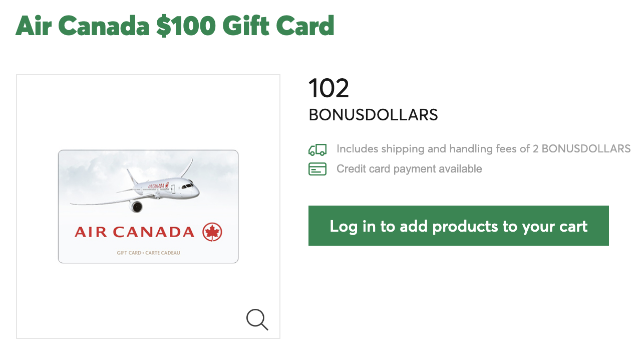The height and width of the screenshot is (352, 644).
Task: Click the delivery truck shipping icon
Action: [317, 149]
